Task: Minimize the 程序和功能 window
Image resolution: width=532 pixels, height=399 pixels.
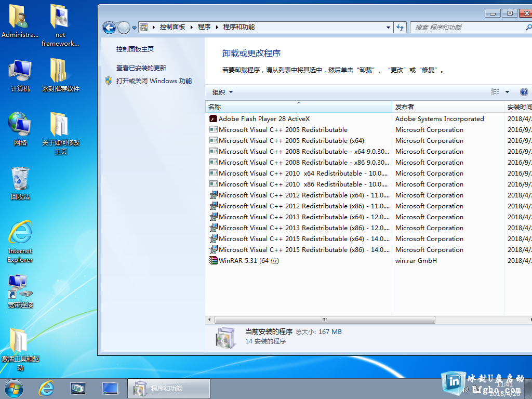Action: point(493,13)
